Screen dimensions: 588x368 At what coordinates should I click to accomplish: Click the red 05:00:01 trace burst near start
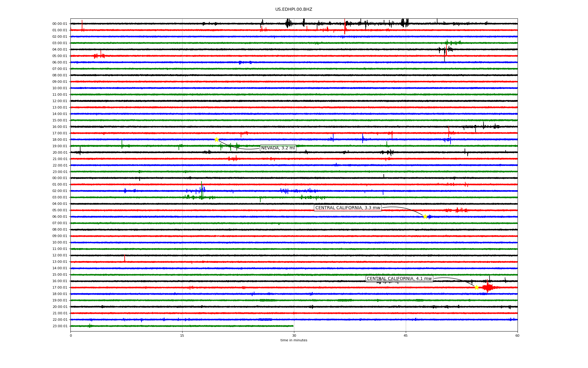(99, 56)
